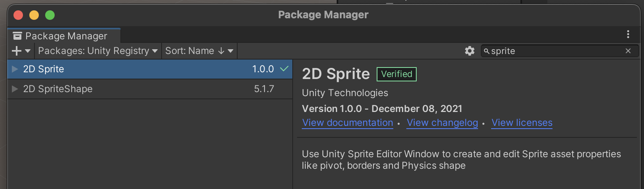Click the package description text

point(461,160)
